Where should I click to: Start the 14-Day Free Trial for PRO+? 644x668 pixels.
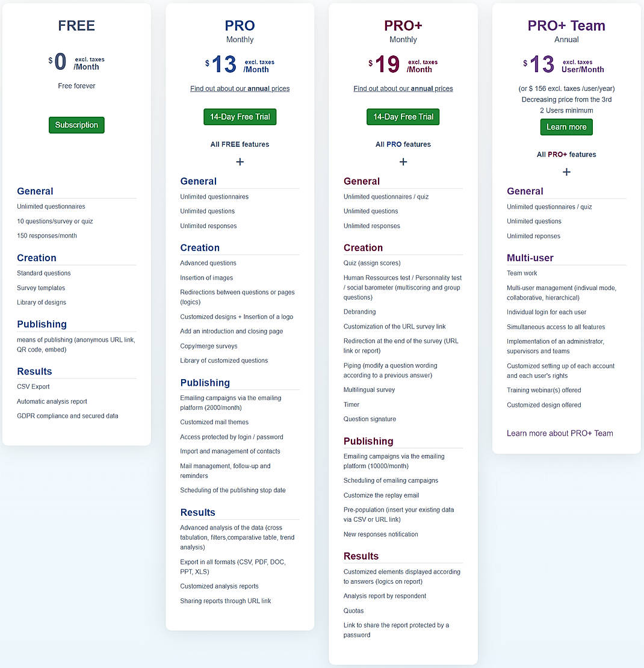(x=403, y=117)
